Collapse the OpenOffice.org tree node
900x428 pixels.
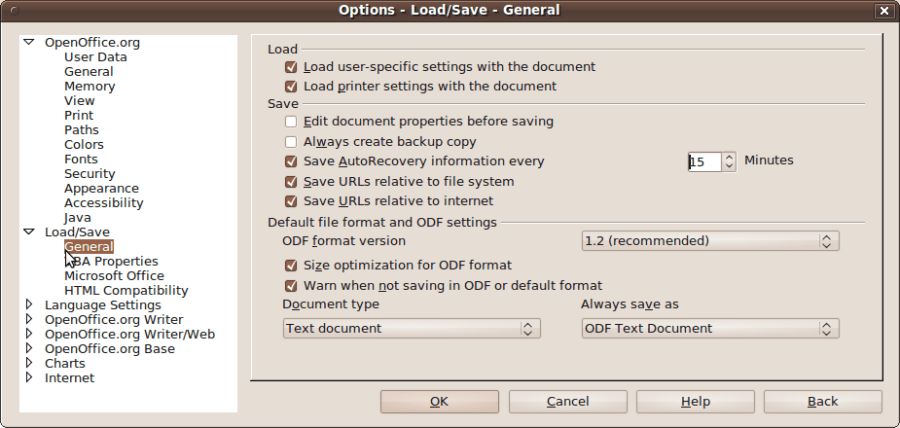(29, 43)
